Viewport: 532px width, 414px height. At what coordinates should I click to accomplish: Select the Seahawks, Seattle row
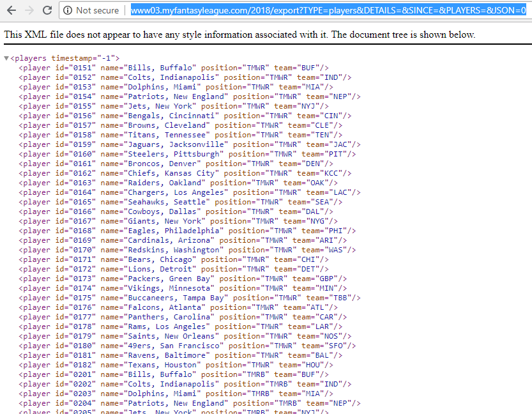coord(181,202)
